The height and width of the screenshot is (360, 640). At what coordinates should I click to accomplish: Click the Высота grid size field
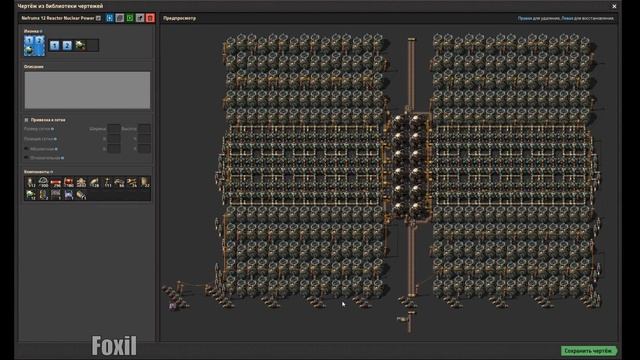(144, 129)
